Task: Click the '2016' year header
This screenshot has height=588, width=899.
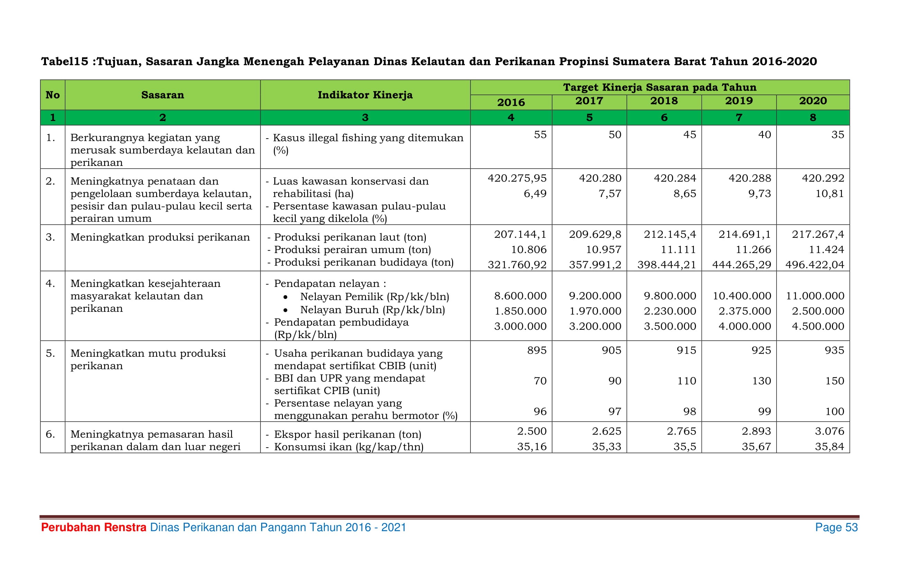Action: pyautogui.click(x=511, y=102)
